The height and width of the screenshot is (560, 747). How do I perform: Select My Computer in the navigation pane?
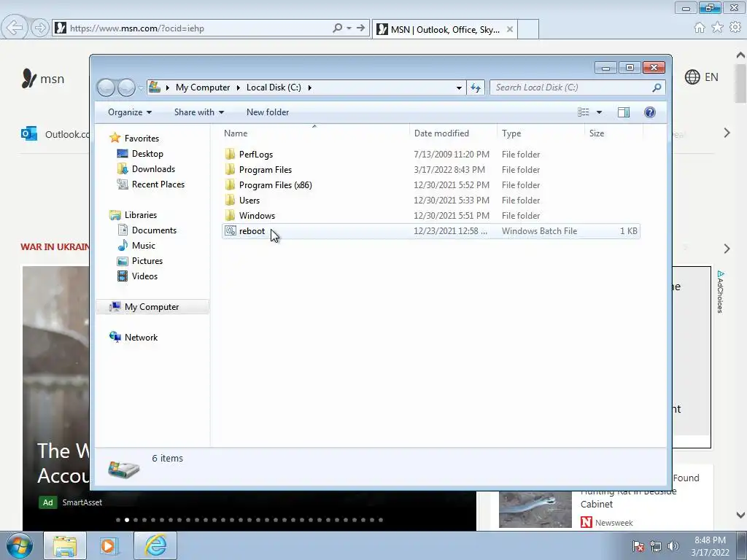[152, 307]
